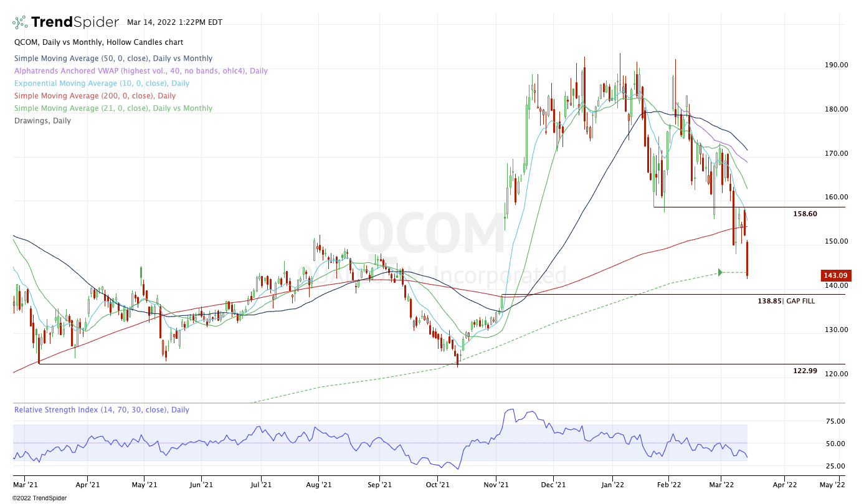Click the Mar '21 date axis label

(26, 483)
